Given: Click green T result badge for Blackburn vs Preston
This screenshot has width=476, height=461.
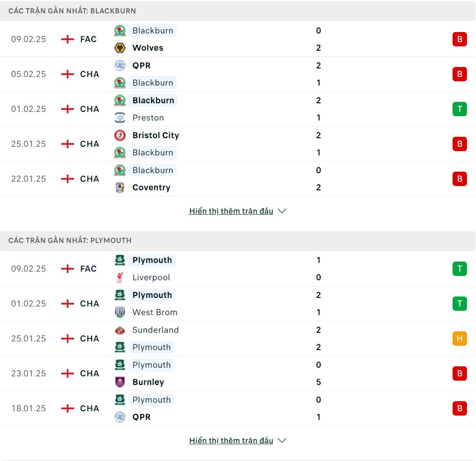Looking at the screenshot, I should point(460,109).
